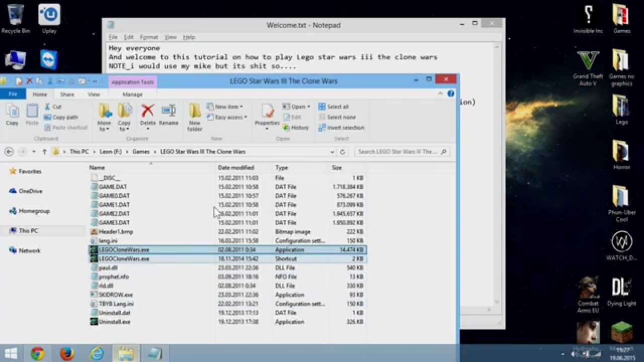Select the Horror folder on the desktop
The width and height of the screenshot is (644, 362).
point(621,154)
